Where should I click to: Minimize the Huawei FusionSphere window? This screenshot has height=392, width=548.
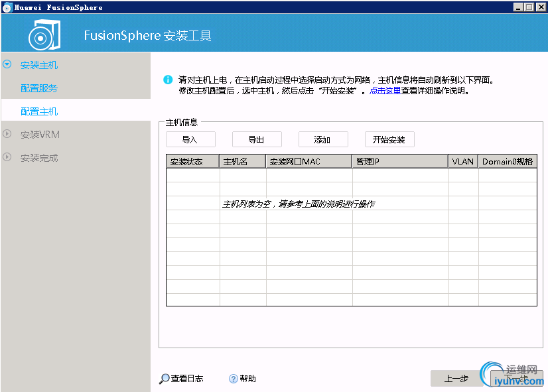518,7
